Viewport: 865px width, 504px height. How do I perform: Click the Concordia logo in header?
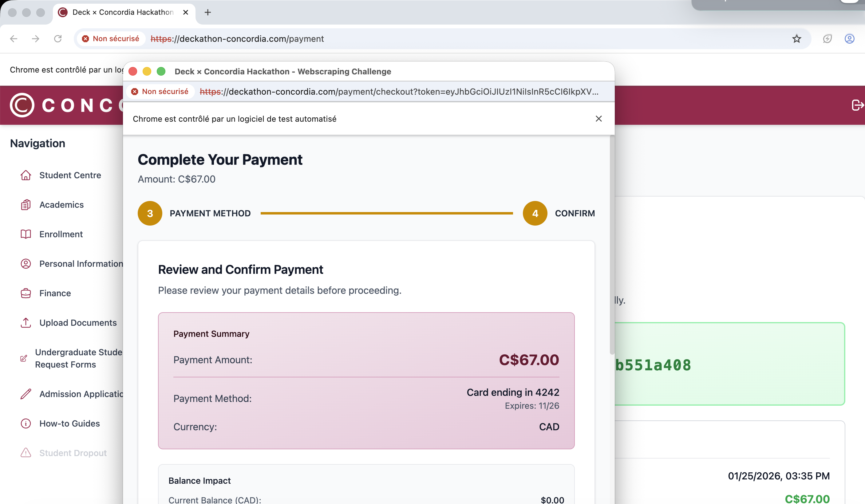click(x=22, y=105)
